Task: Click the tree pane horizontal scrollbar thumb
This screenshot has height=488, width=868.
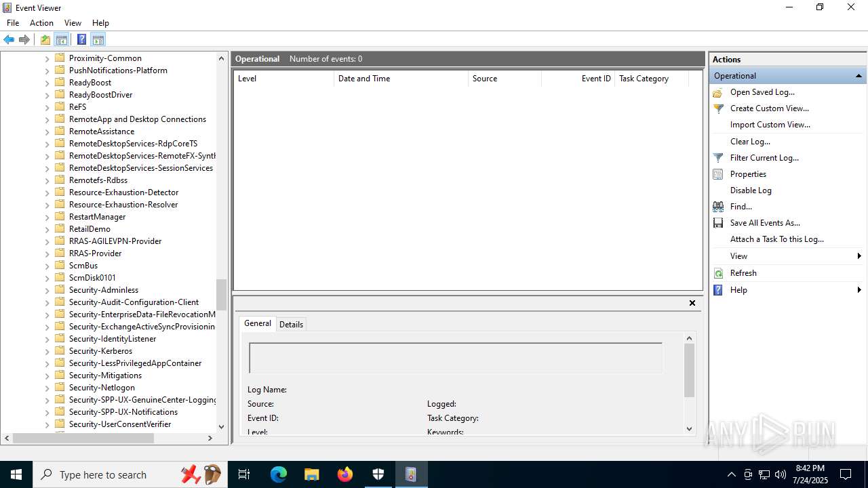Action: (x=83, y=439)
